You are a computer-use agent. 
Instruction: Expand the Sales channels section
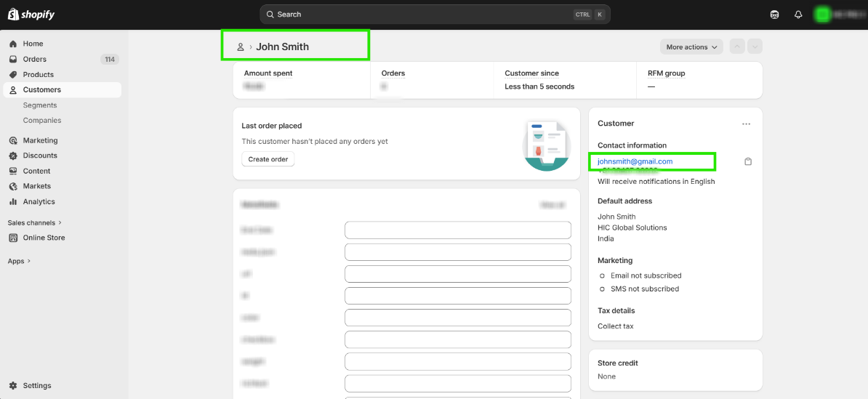click(x=35, y=222)
